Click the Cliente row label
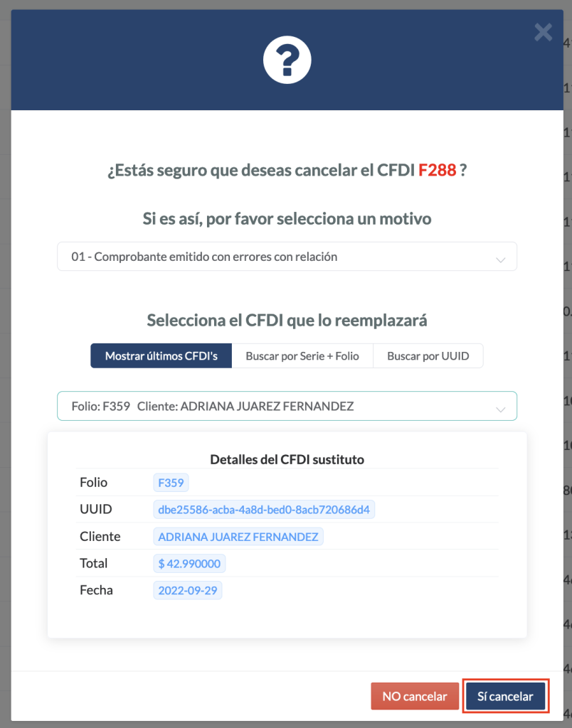Screen dimensions: 572x728 pos(100,537)
